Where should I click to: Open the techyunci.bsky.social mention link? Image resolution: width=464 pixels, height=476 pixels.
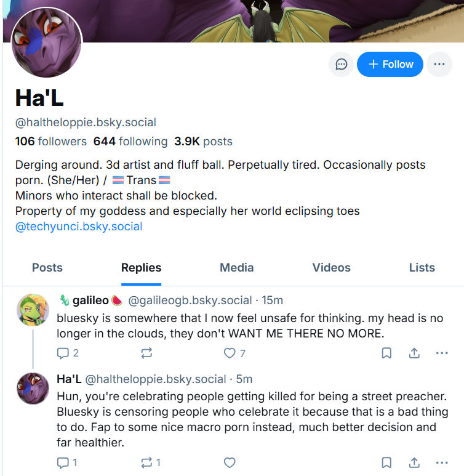pos(79,226)
